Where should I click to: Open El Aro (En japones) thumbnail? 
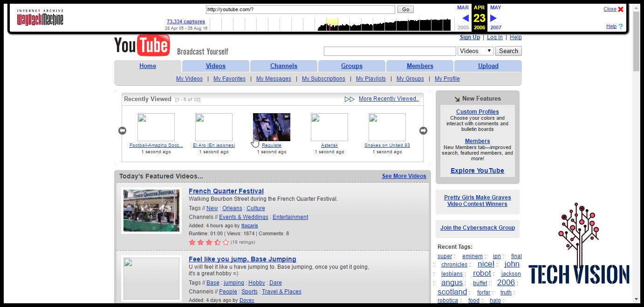(x=214, y=127)
